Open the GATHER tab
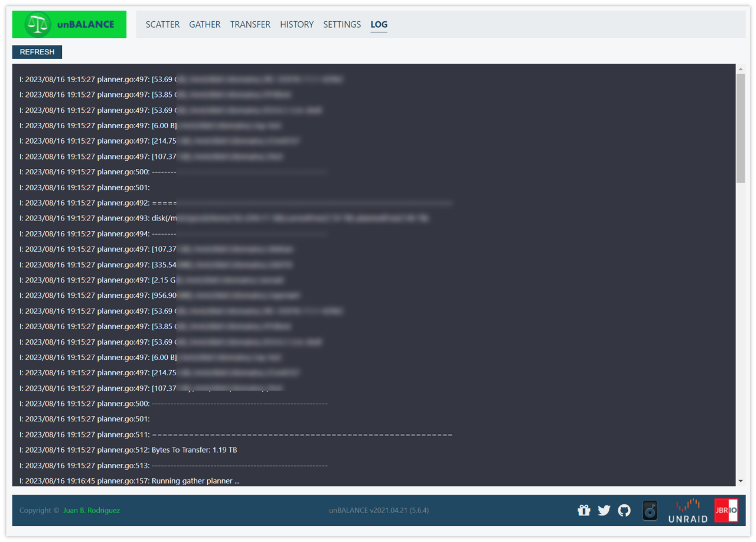 204,24
